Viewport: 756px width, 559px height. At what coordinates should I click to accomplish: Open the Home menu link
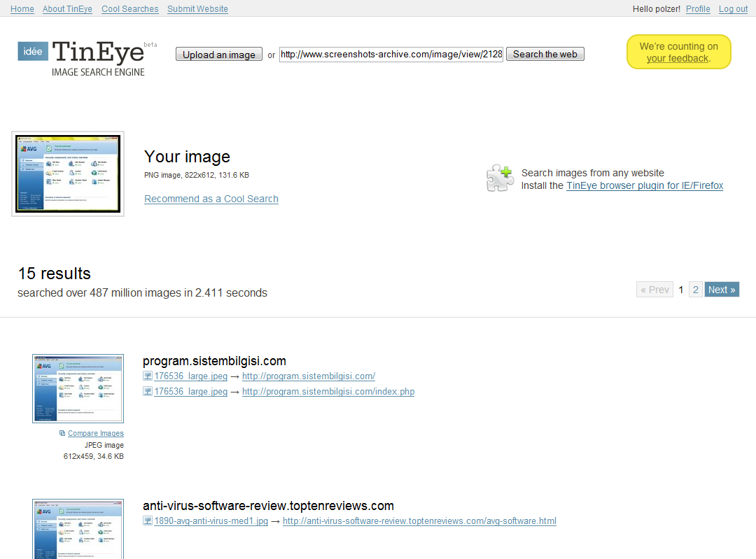click(22, 8)
